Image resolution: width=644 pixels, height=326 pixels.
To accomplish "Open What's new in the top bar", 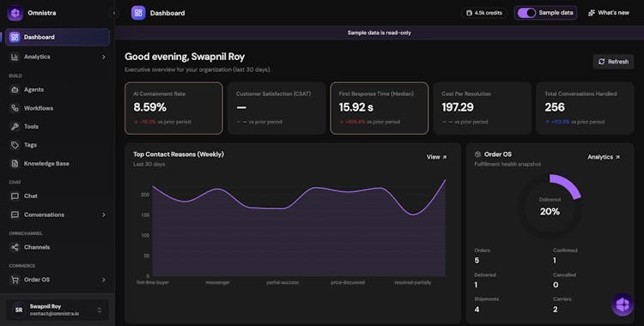I will tap(609, 13).
